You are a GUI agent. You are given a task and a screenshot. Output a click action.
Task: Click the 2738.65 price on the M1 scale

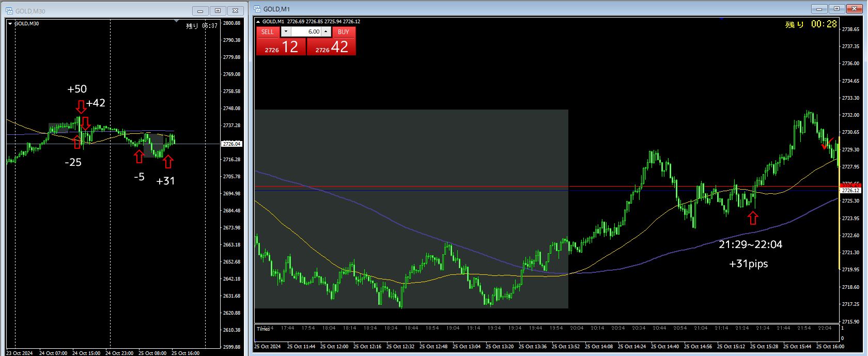coord(850,29)
